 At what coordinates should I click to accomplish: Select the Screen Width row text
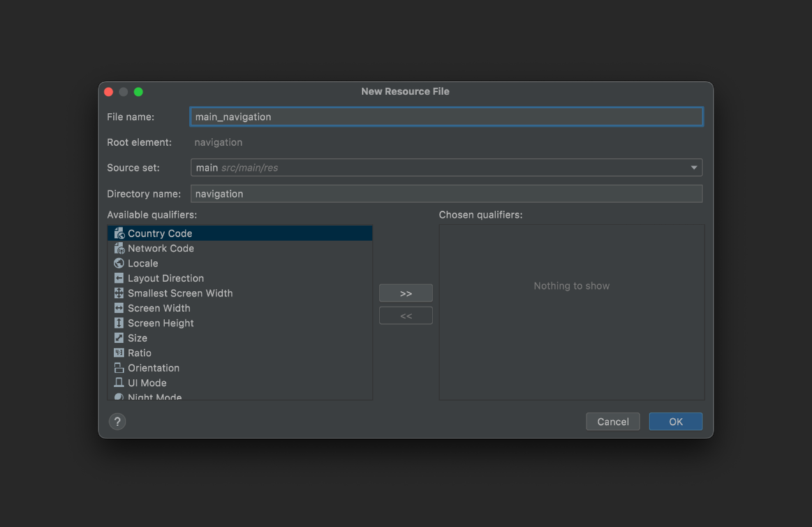point(159,308)
